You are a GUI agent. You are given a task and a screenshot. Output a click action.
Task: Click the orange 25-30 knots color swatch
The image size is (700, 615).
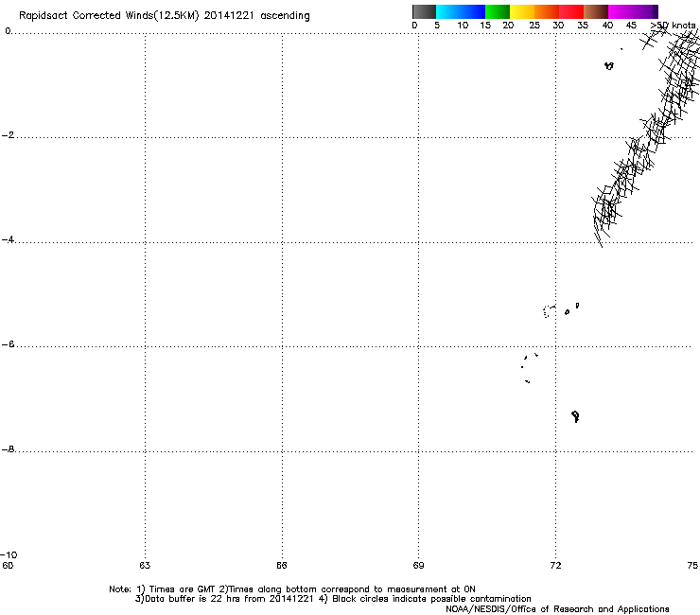[547, 11]
